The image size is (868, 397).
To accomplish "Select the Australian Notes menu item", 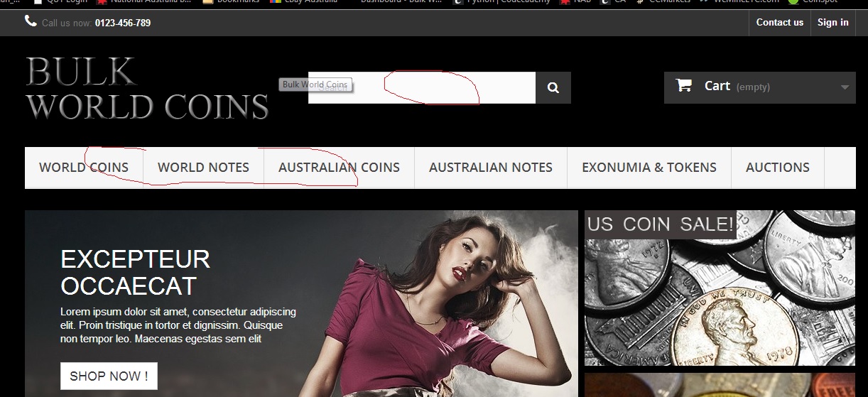I will 491,168.
